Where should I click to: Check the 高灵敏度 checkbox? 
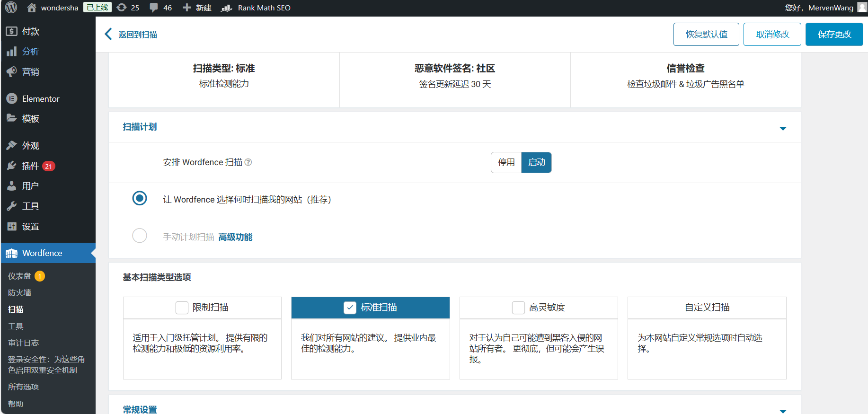[518, 308]
